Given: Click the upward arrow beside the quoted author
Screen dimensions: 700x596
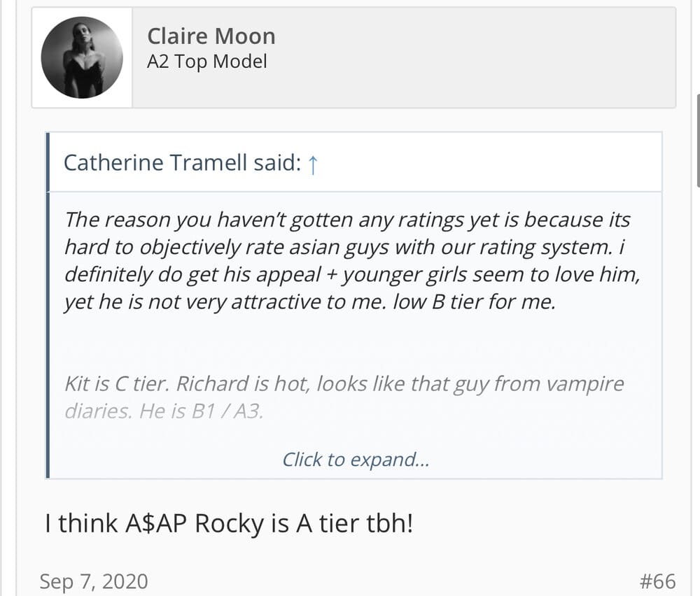Looking at the screenshot, I should pyautogui.click(x=313, y=164).
